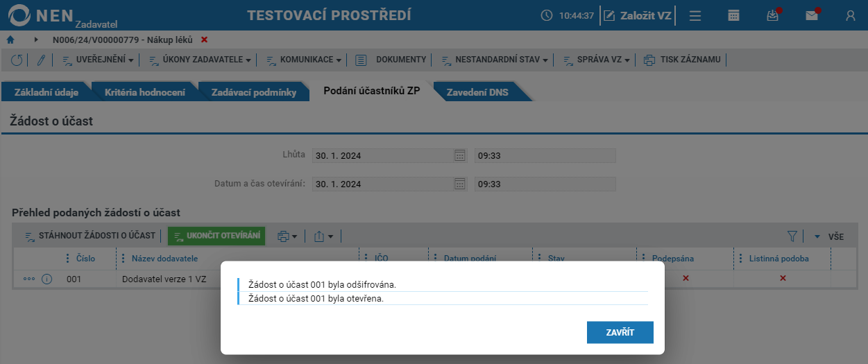This screenshot has width=868, height=364.
Task: Expand the Úkony zadavatele dropdown
Action: point(201,60)
